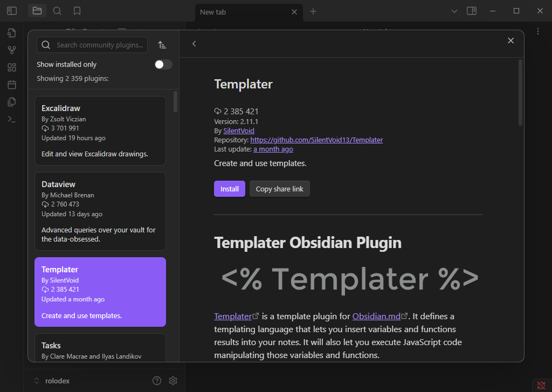552x392 pixels.
Task: Go back with the left chevron
Action: (x=194, y=44)
